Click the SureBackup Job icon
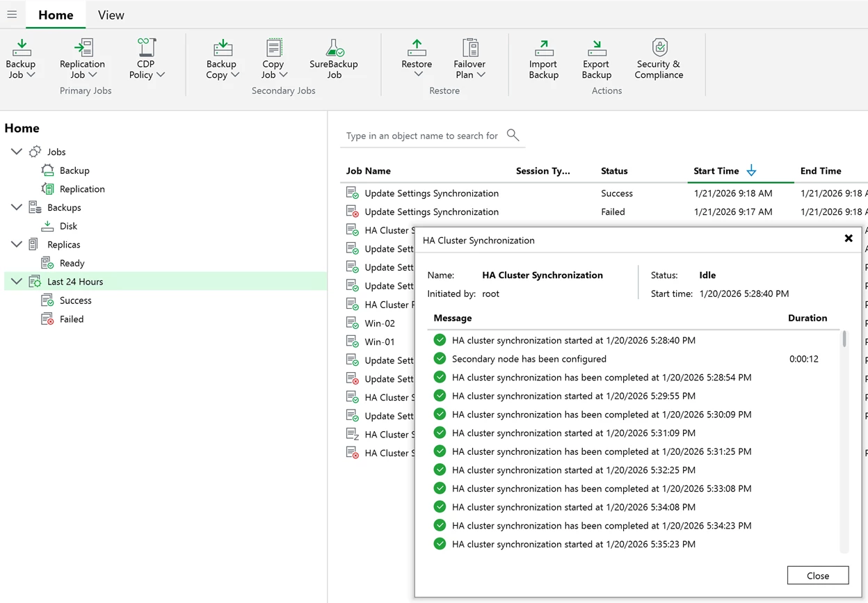 [x=334, y=48]
